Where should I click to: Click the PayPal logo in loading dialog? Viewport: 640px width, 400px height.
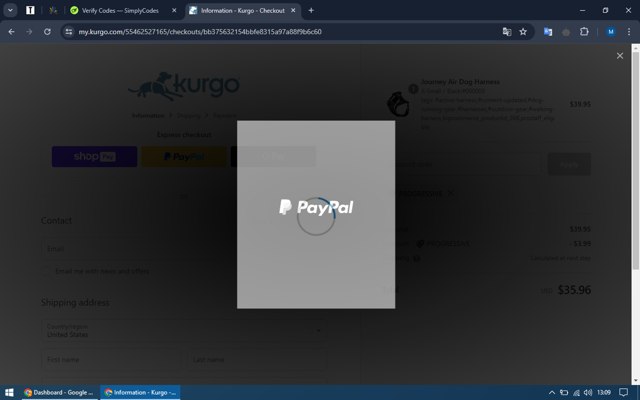point(316,207)
